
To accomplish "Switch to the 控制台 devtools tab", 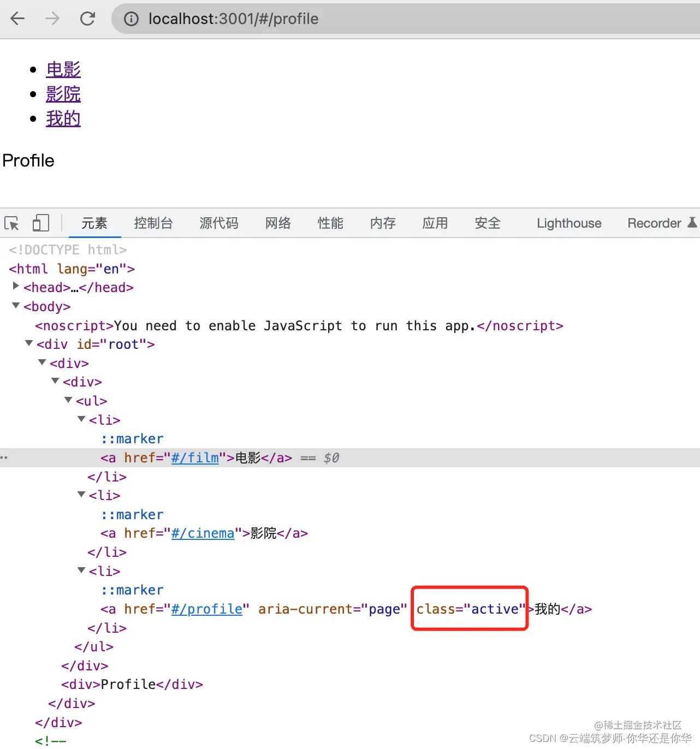I will [153, 223].
